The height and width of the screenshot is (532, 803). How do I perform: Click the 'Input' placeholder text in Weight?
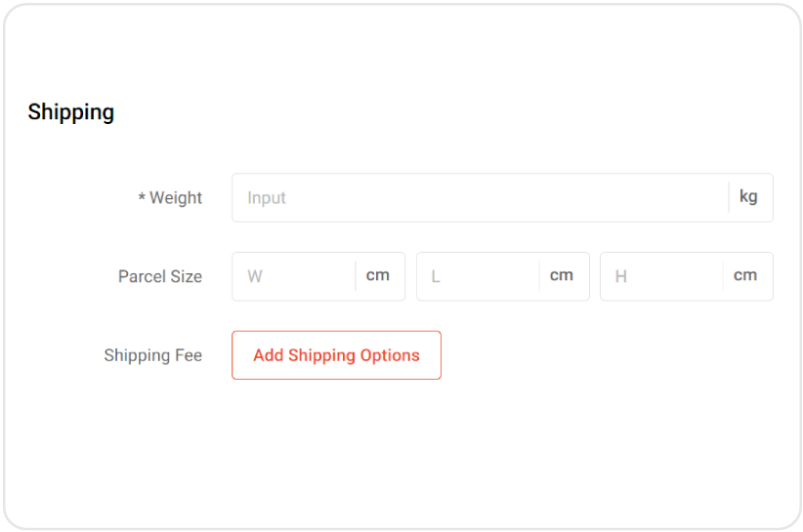tap(267, 198)
